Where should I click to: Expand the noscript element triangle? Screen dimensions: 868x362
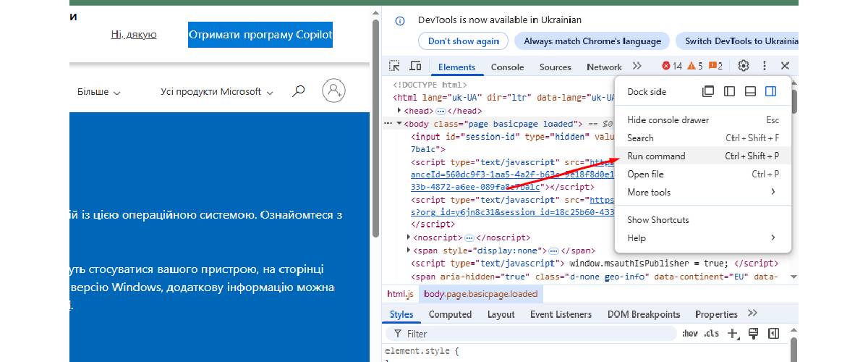409,237
